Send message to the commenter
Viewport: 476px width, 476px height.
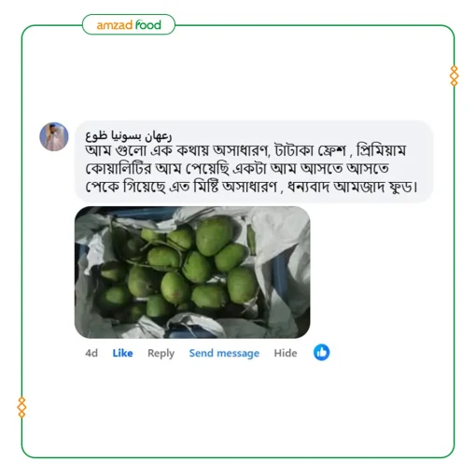224,354
